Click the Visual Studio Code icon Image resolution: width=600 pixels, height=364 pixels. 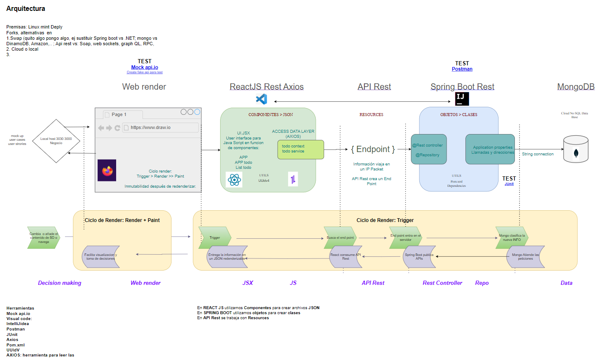point(261,99)
